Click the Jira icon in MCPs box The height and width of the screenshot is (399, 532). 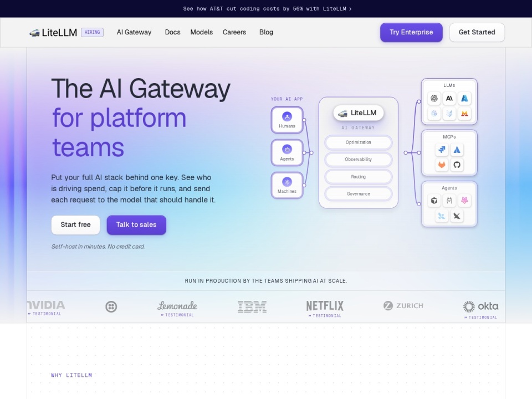click(442, 150)
